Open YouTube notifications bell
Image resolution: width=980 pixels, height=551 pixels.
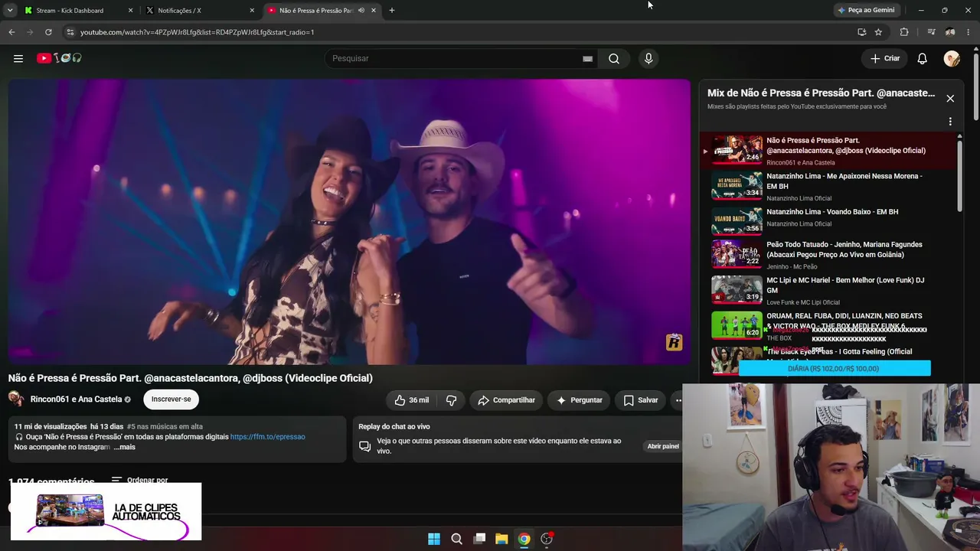[x=923, y=58]
